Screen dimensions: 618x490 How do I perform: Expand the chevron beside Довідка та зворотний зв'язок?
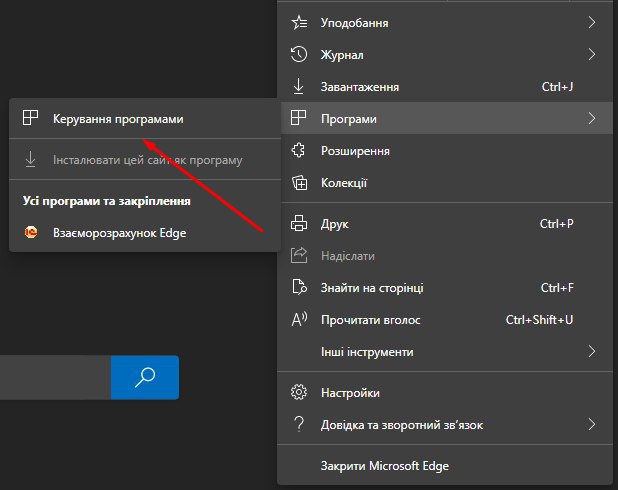pos(592,425)
